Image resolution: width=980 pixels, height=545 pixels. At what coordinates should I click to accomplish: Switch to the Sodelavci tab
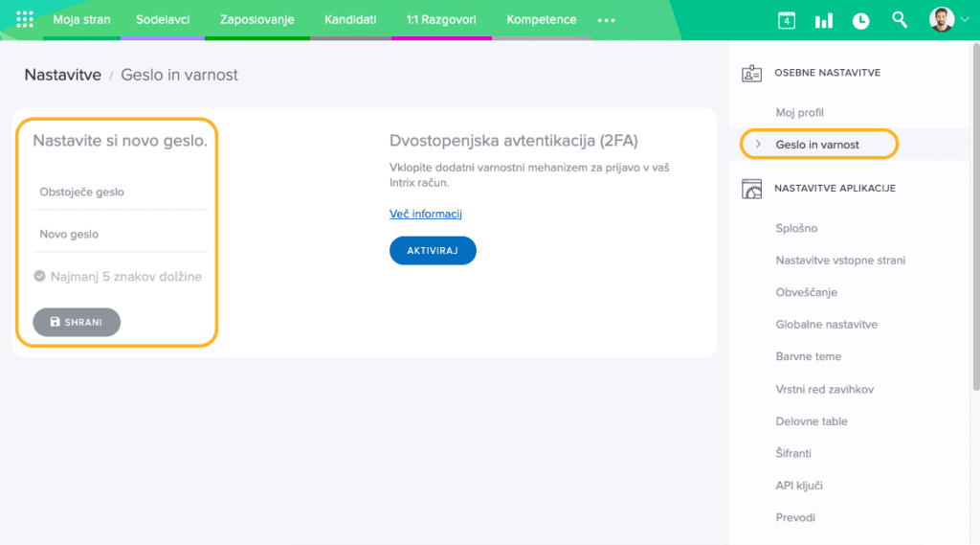tap(163, 20)
